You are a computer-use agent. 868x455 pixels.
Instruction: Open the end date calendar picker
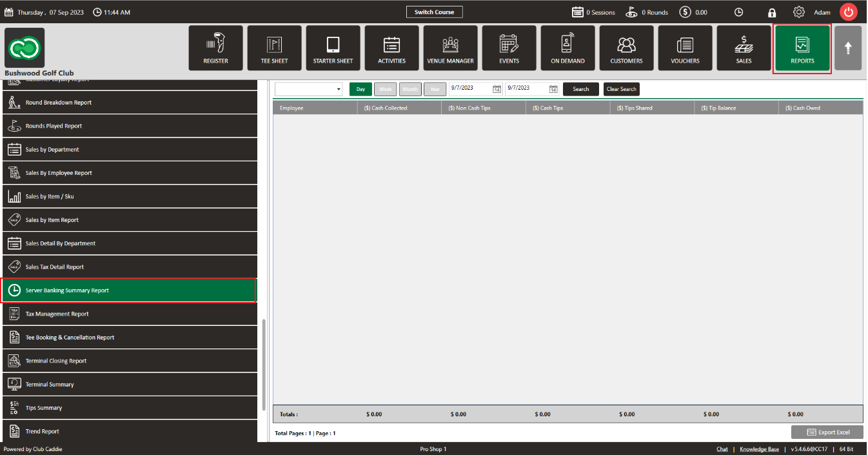point(553,89)
